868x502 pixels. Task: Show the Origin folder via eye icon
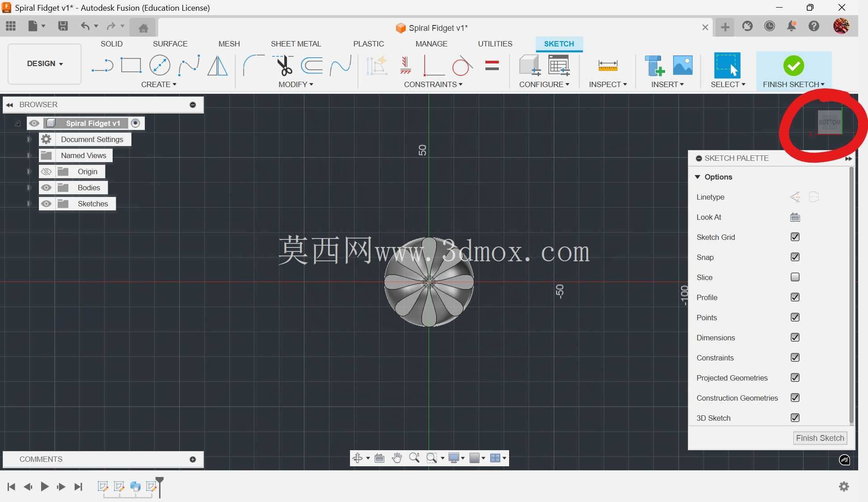click(x=46, y=172)
